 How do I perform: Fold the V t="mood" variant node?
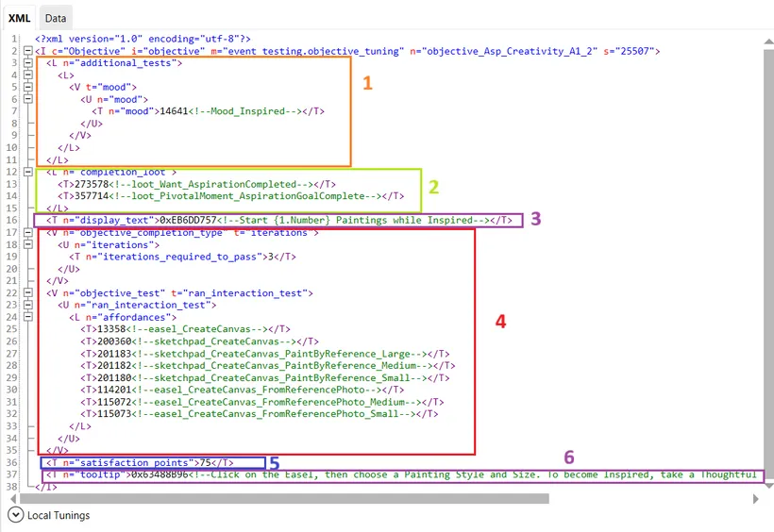[28, 87]
